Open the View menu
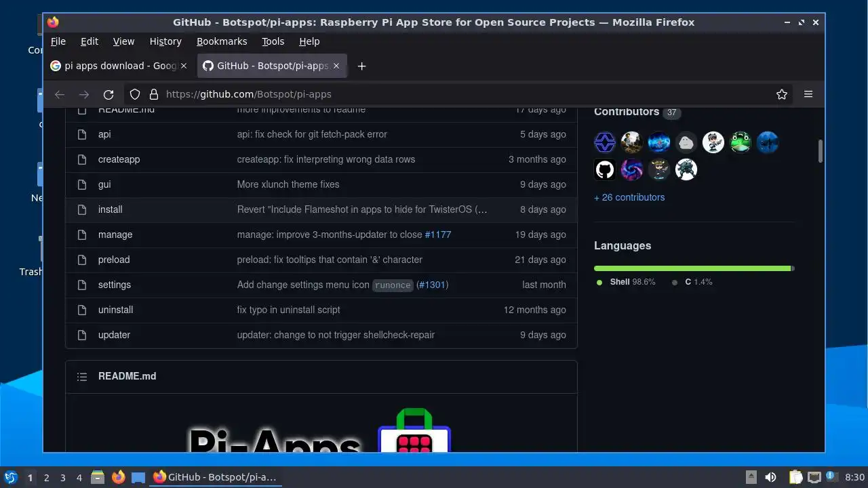Image resolution: width=868 pixels, height=488 pixels. pyautogui.click(x=123, y=41)
